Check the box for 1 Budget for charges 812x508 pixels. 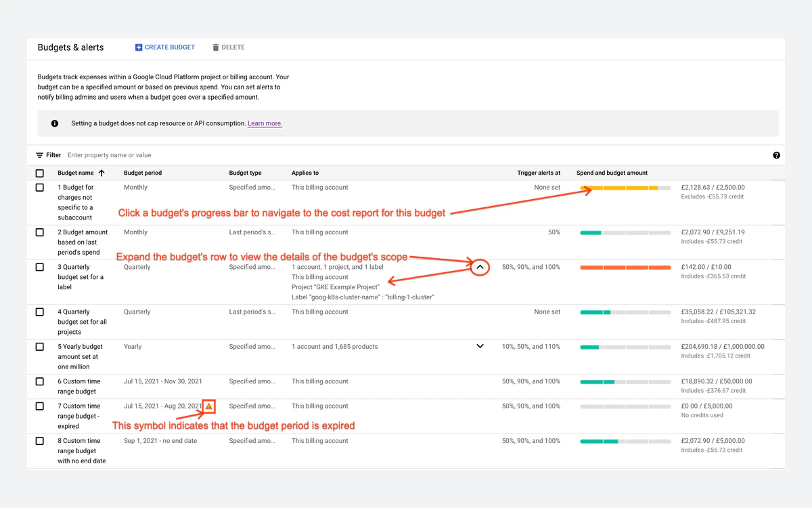pos(40,188)
